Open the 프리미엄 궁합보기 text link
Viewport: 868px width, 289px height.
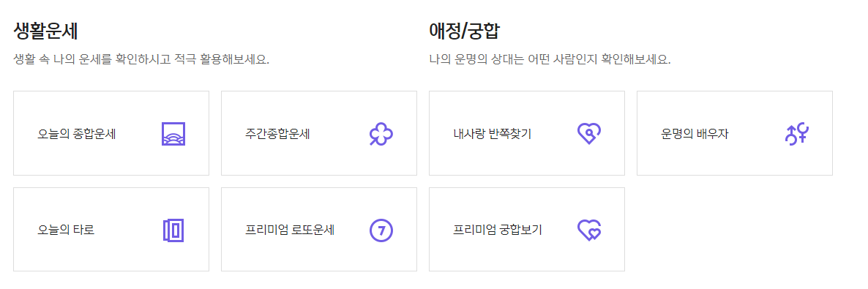click(497, 230)
